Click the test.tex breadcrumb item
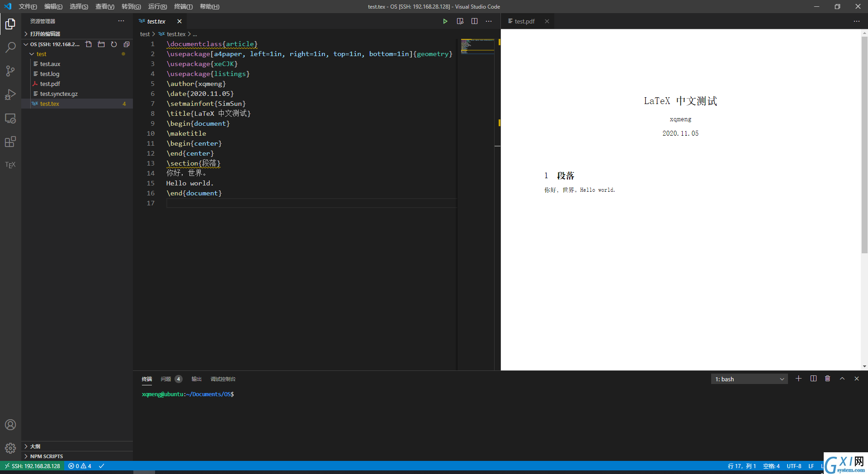868x474 pixels. tap(172, 34)
